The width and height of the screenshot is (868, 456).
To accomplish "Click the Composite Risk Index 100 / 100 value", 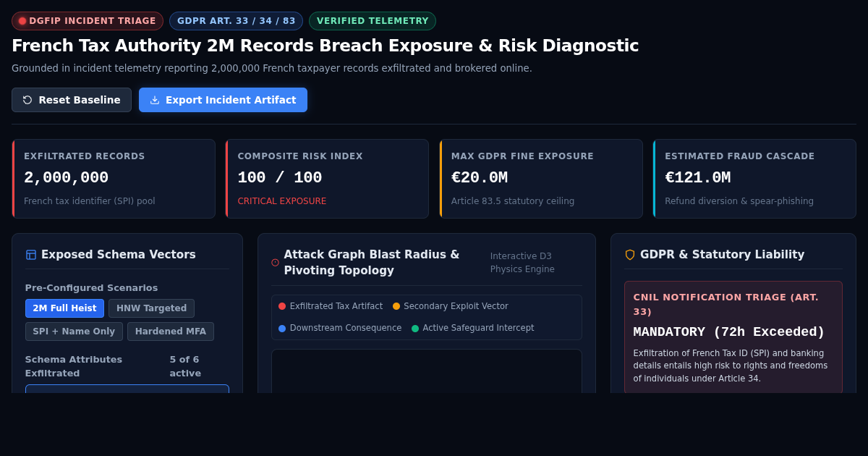I will point(280,178).
